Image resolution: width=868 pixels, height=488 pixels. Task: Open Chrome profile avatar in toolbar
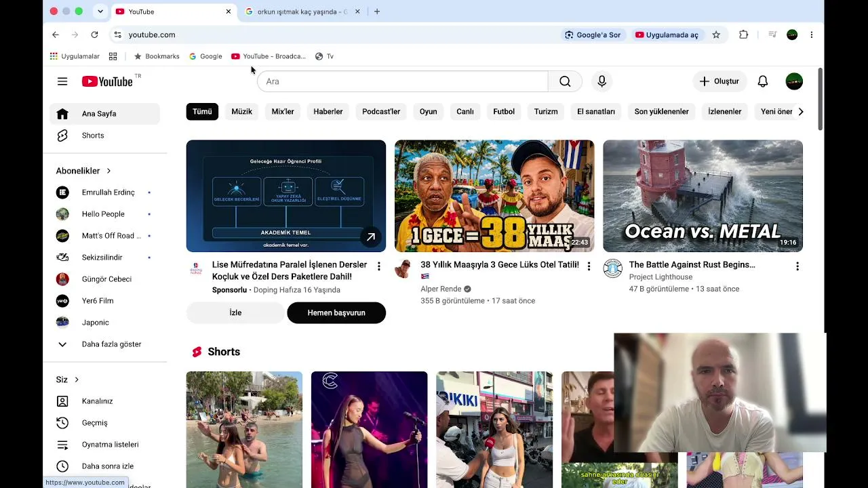pos(792,35)
